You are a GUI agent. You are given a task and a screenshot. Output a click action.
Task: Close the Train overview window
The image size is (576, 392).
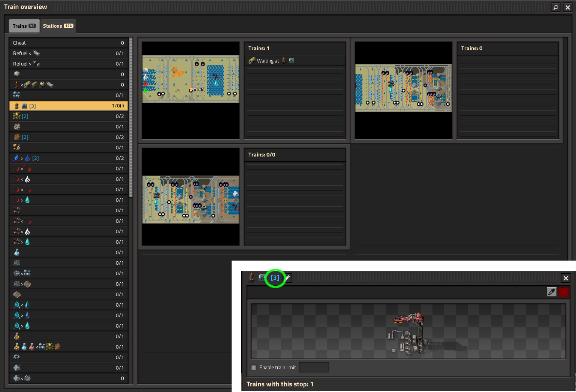[567, 7]
